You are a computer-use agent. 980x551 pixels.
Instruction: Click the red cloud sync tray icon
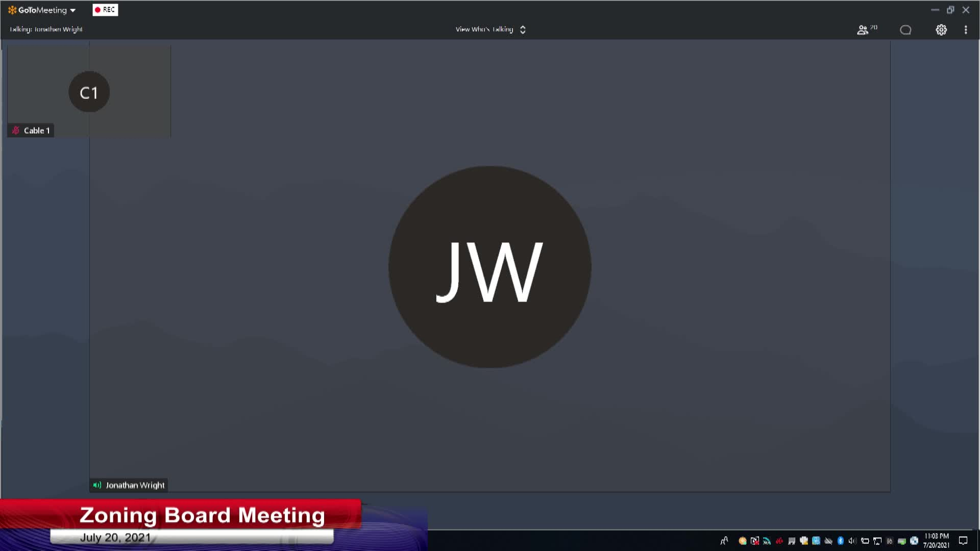point(779,541)
